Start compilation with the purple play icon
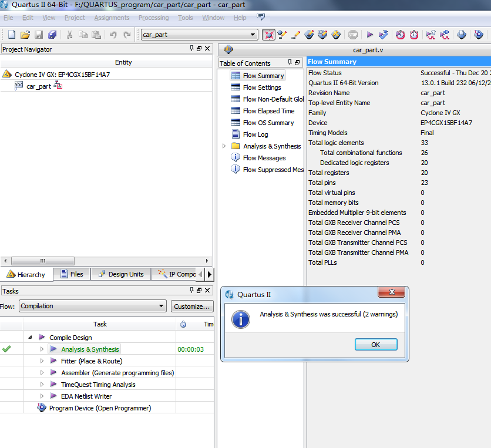The height and width of the screenshot is (448, 491). (x=370, y=35)
